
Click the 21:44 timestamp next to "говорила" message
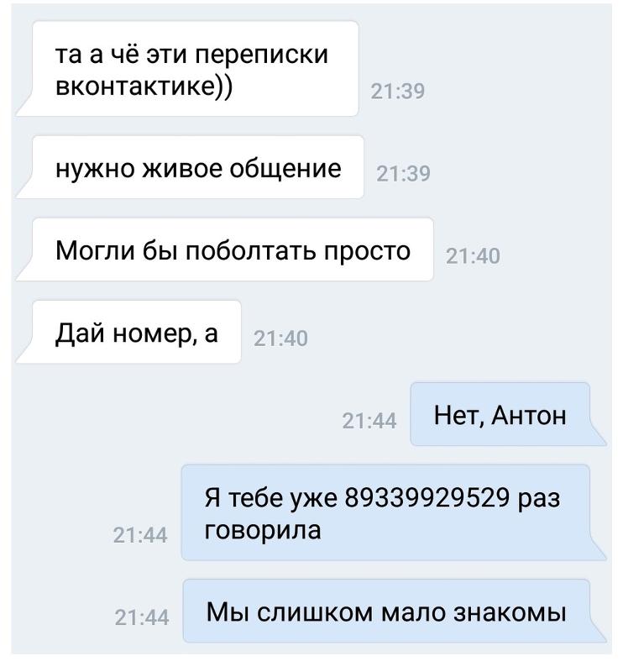click(x=140, y=535)
